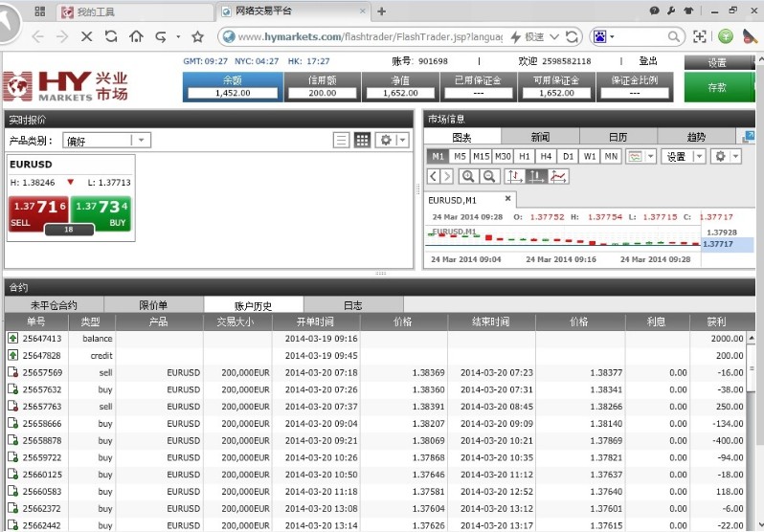Select the M1 timeframe
The width and height of the screenshot is (764, 532).
coord(438,156)
